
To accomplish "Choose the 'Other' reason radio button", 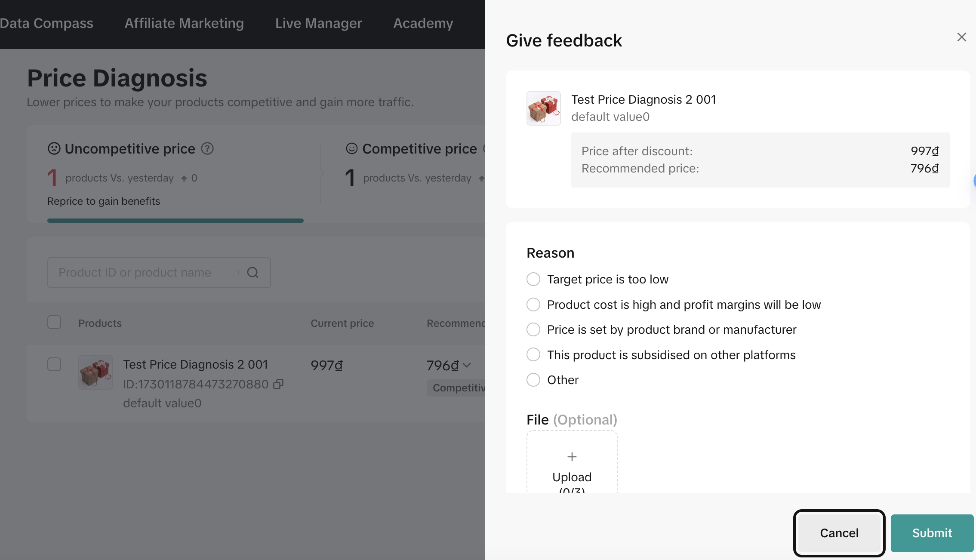I will [x=533, y=380].
